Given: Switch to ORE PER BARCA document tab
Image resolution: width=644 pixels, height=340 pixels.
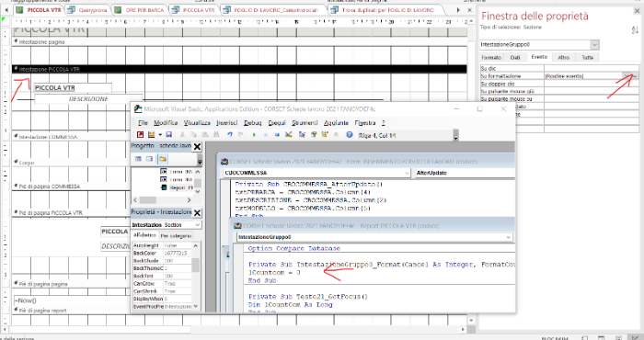Looking at the screenshot, I should (x=141, y=10).
